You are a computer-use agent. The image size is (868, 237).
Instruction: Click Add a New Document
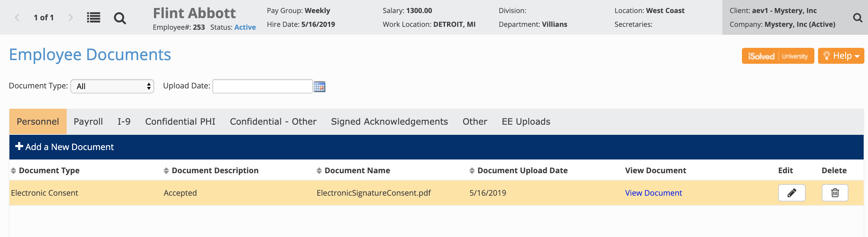[x=65, y=147]
